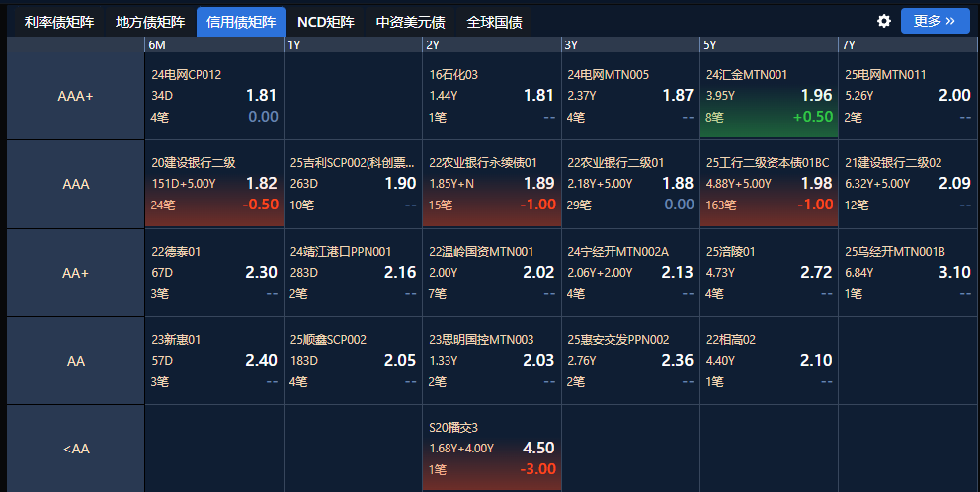
Task: Switch to the 地方债矩阵 tab
Action: tap(149, 22)
